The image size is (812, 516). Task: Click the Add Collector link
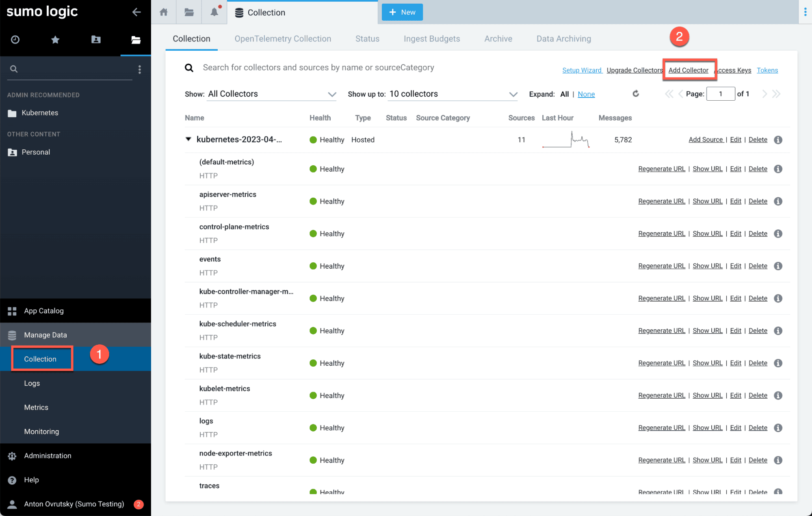click(688, 70)
